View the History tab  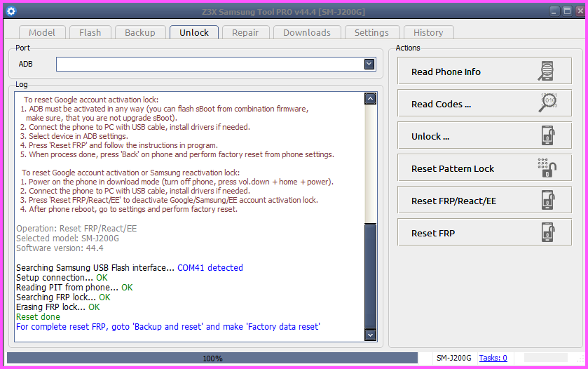[x=428, y=33]
